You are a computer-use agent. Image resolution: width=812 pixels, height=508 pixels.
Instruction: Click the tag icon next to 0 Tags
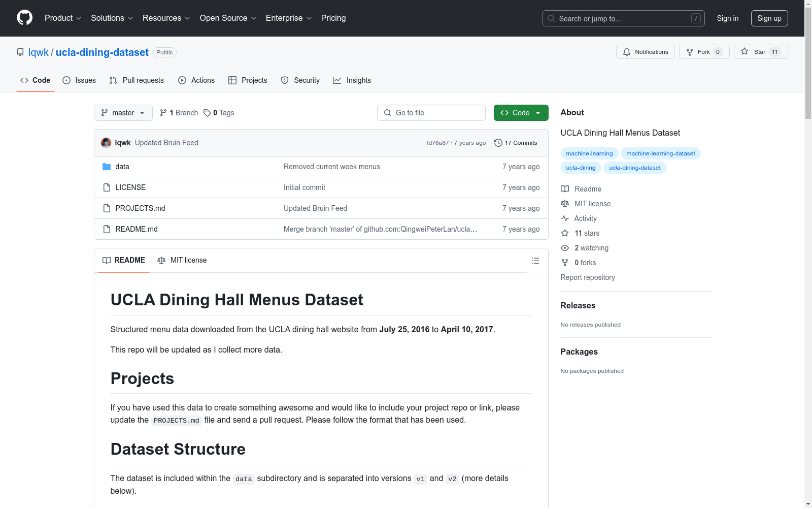coord(207,113)
